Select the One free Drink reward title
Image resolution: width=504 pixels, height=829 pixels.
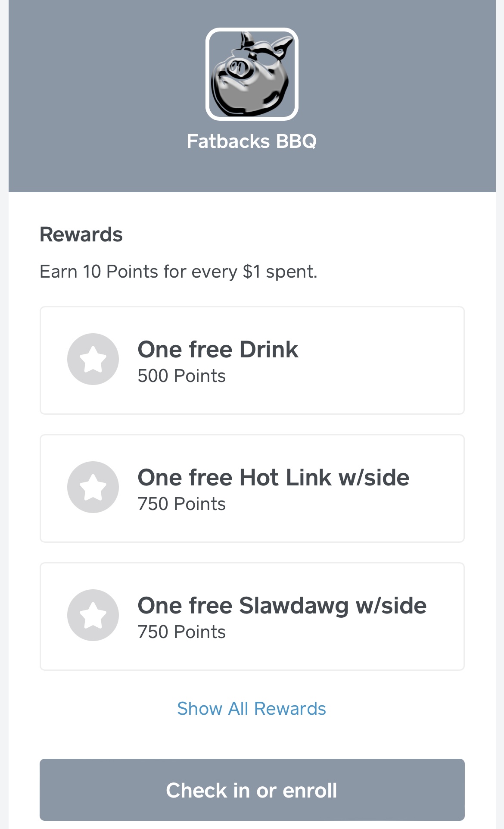coord(218,349)
